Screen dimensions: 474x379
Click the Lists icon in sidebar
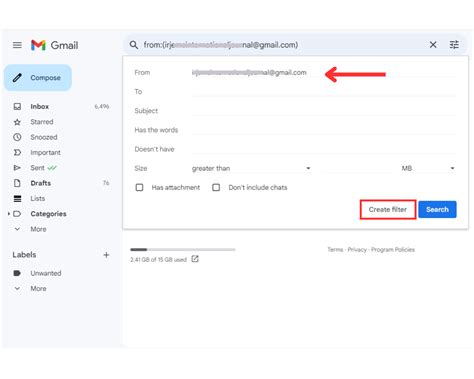click(17, 199)
